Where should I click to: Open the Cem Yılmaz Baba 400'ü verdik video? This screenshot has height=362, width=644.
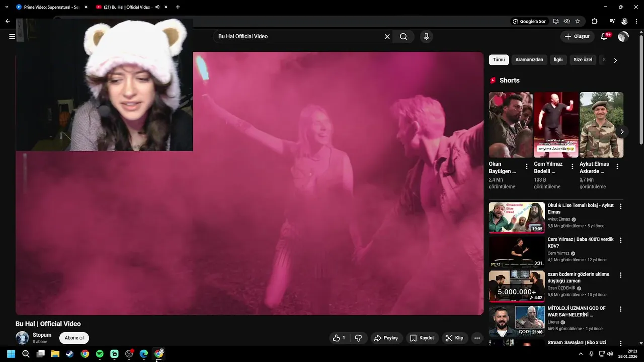[x=517, y=252]
